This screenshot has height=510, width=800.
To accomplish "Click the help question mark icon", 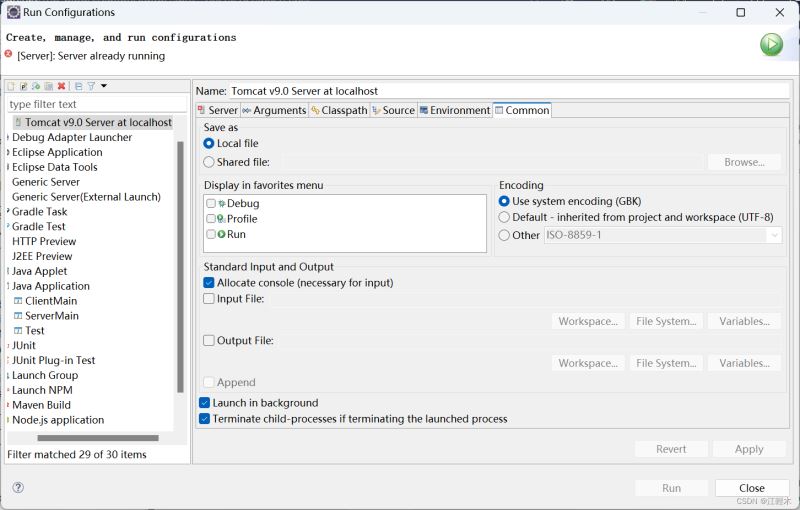I will coord(18,488).
